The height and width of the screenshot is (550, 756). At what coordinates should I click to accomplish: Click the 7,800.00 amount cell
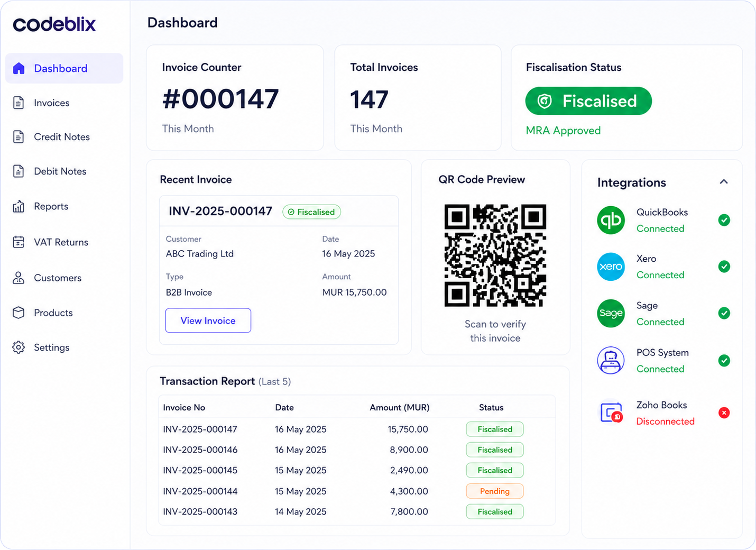click(409, 512)
